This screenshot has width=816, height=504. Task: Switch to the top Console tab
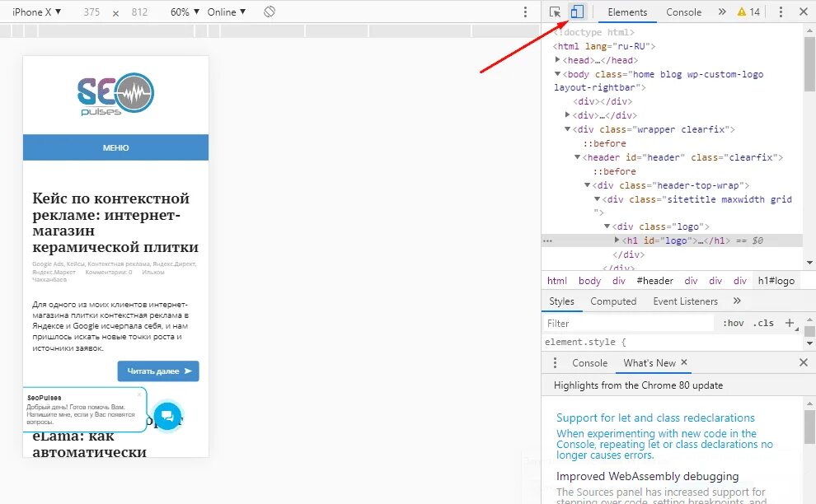[683, 12]
